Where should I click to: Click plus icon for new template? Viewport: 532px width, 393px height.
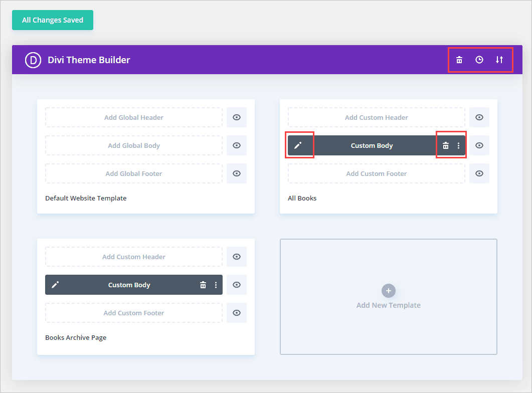389,291
